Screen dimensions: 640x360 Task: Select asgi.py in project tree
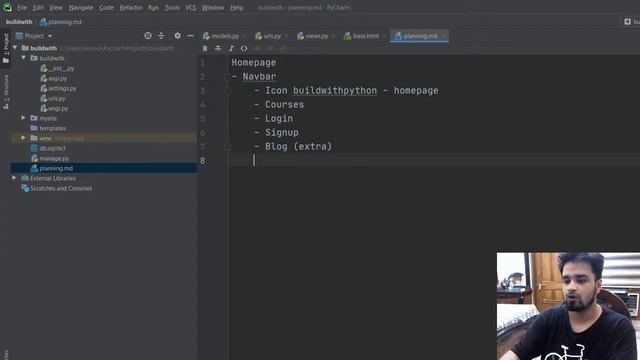click(53, 78)
